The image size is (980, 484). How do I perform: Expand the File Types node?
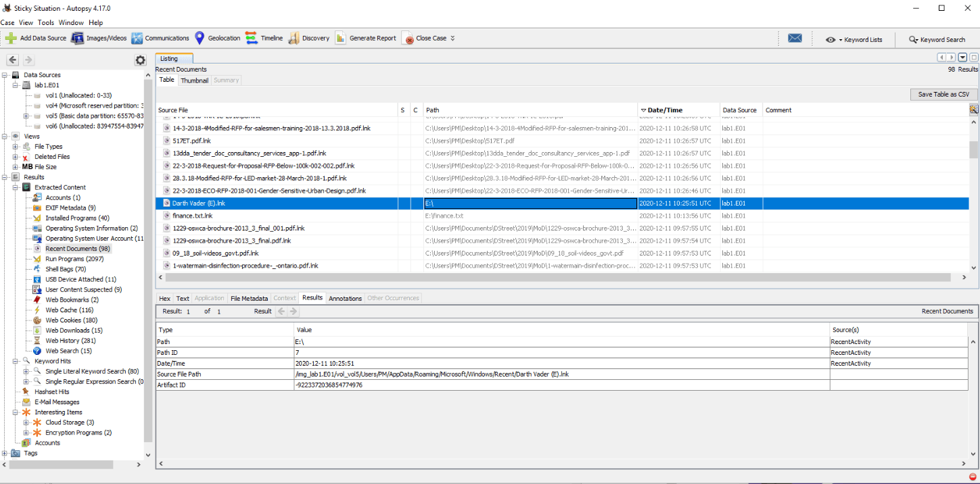[16, 147]
